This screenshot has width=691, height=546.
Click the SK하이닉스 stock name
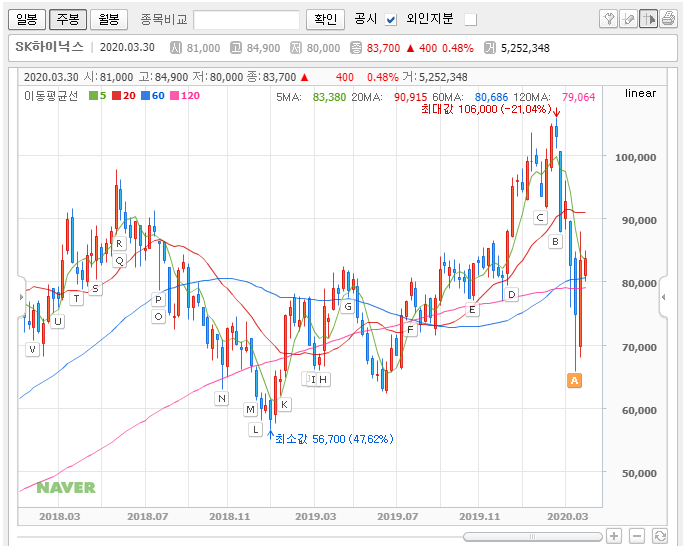pos(49,47)
